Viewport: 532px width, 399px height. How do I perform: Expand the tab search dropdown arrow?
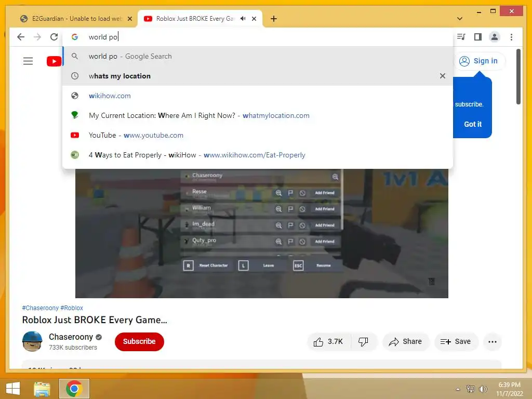460,19
